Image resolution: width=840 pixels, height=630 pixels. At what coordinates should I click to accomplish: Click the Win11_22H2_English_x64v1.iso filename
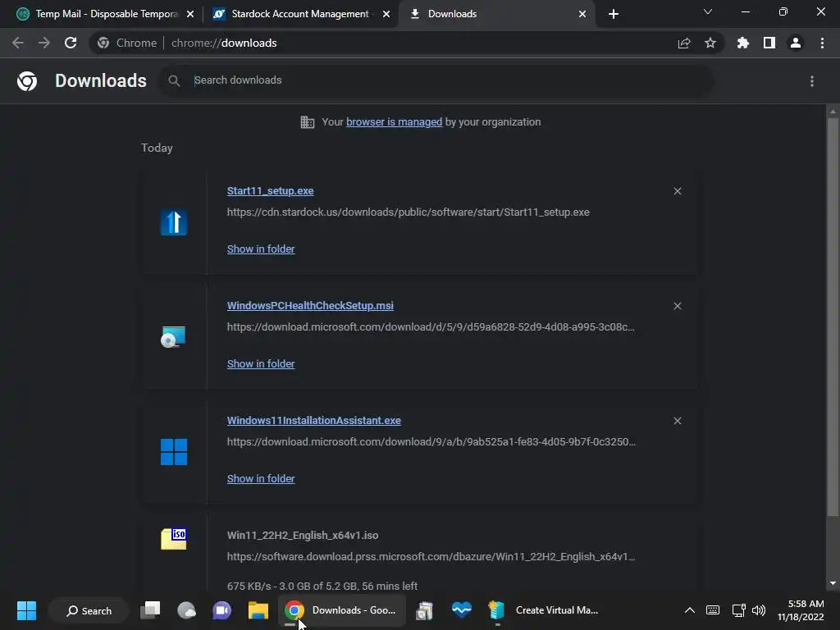tap(303, 535)
